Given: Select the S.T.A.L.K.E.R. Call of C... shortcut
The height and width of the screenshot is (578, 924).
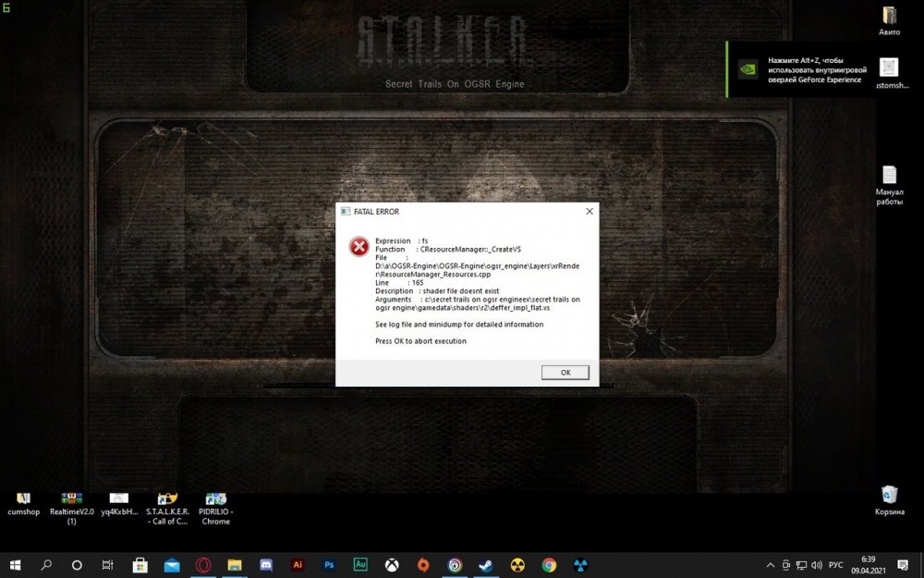Looking at the screenshot, I should (x=167, y=509).
